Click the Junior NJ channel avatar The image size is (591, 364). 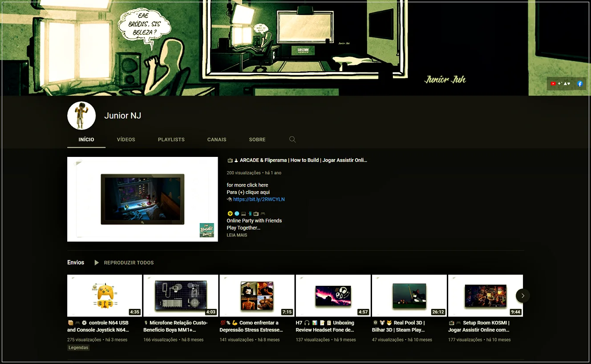coord(81,116)
